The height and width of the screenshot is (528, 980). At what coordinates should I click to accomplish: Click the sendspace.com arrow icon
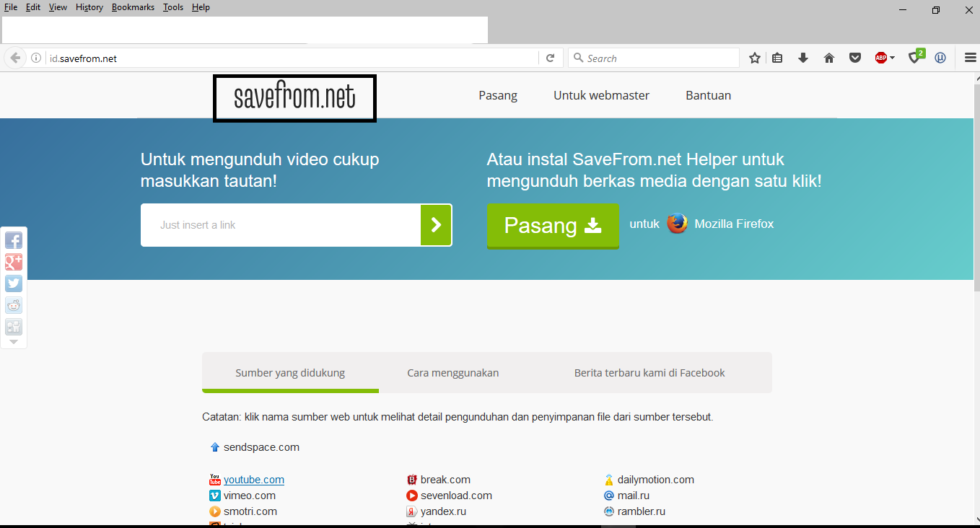[x=214, y=447]
